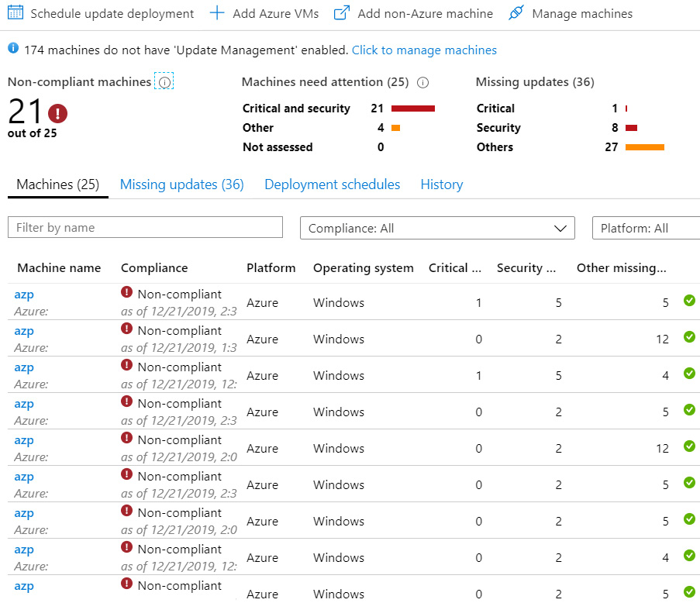Click the Schedule update deployment calendar icon
Screen dimensions: 700x603
pyautogui.click(x=16, y=13)
